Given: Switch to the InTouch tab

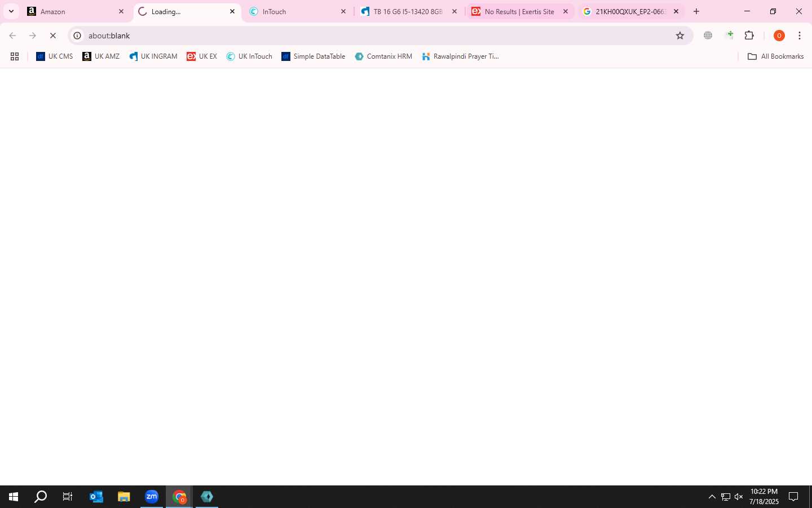Looking at the screenshot, I should pos(298,11).
